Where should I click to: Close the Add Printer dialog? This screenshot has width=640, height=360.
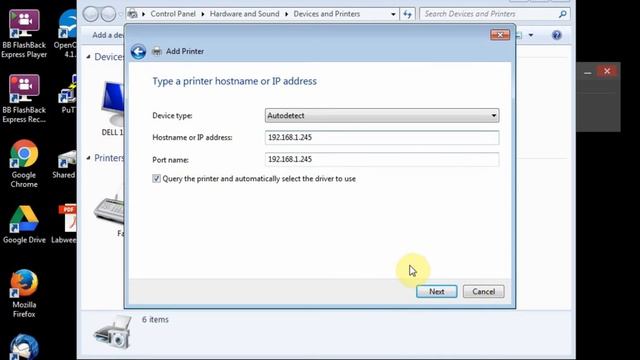click(500, 35)
